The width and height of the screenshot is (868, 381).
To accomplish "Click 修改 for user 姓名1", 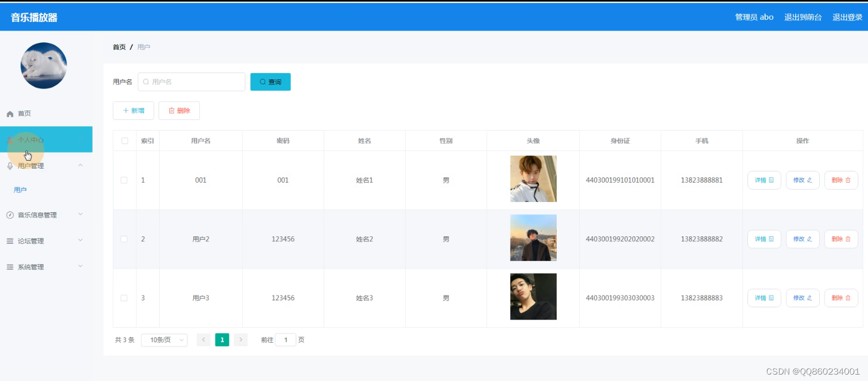I will pyautogui.click(x=803, y=180).
